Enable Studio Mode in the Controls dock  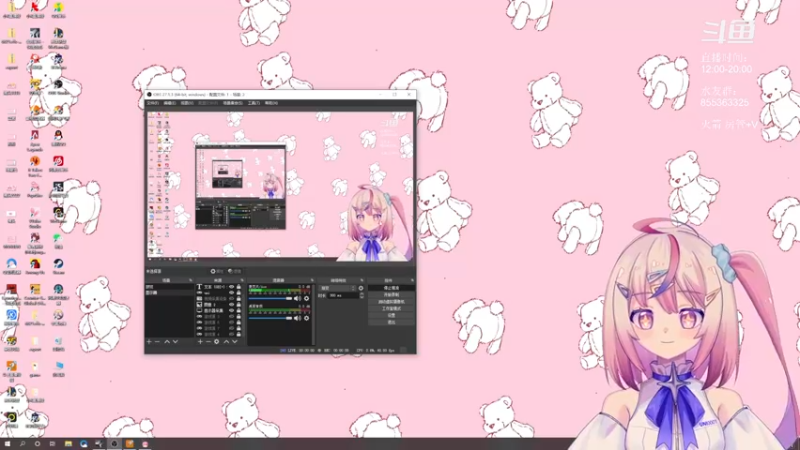click(391, 309)
